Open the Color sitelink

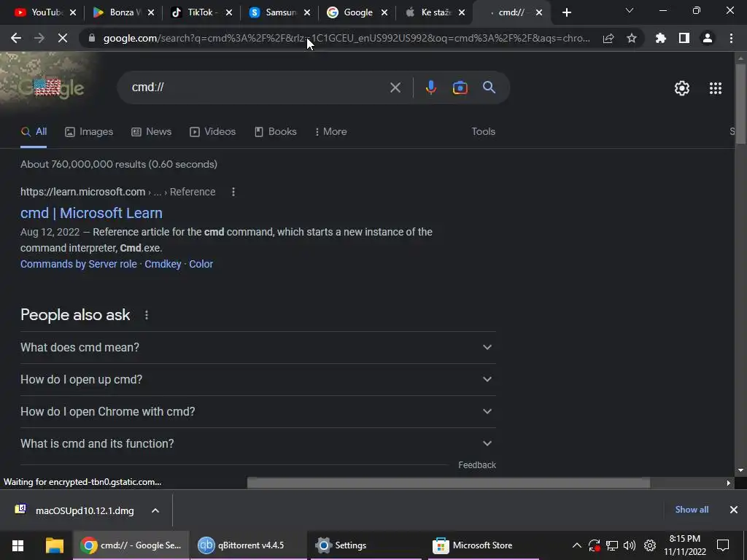tap(201, 264)
